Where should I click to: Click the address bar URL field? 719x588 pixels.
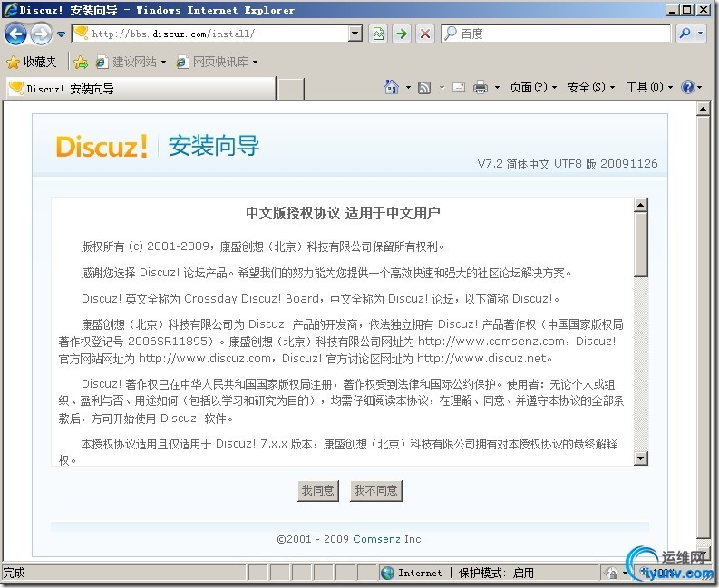[210, 34]
